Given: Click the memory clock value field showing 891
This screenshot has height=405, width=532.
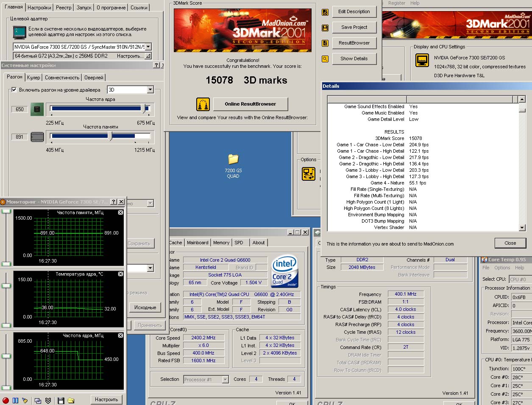Looking at the screenshot, I should point(19,137).
